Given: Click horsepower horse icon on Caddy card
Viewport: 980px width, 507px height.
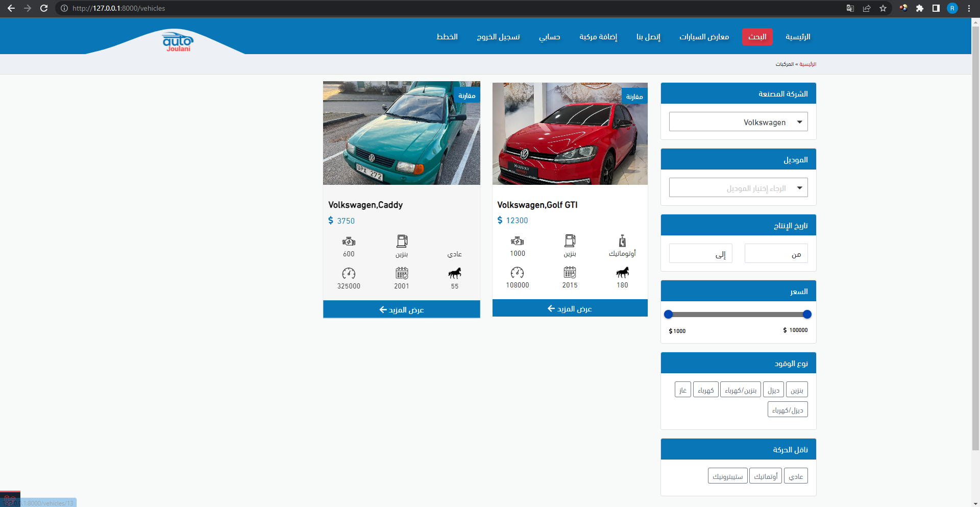Looking at the screenshot, I should (454, 273).
